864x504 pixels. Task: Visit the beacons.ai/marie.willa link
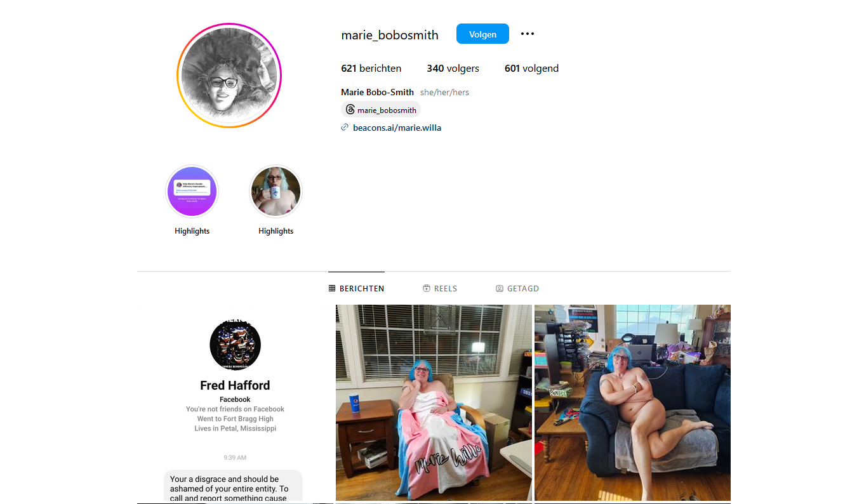coord(397,128)
